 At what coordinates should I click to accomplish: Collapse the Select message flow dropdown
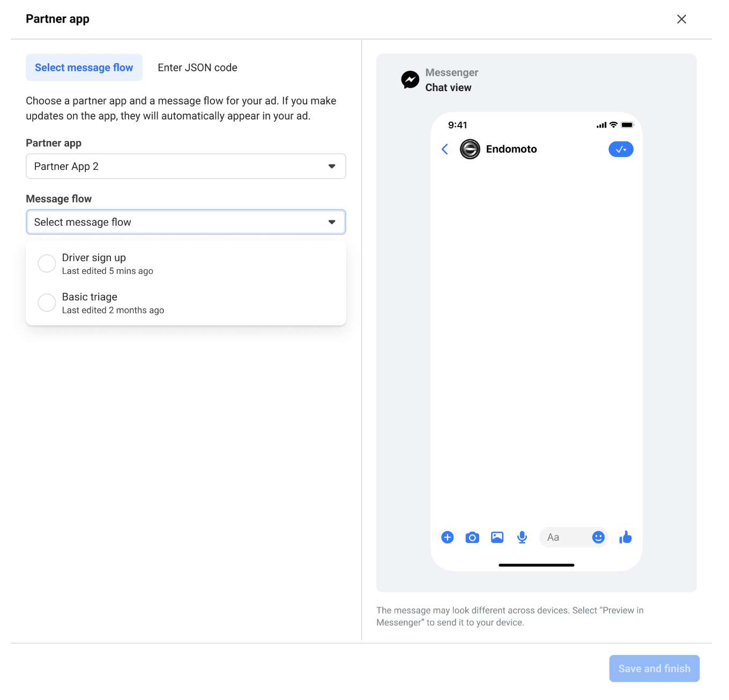click(x=186, y=222)
